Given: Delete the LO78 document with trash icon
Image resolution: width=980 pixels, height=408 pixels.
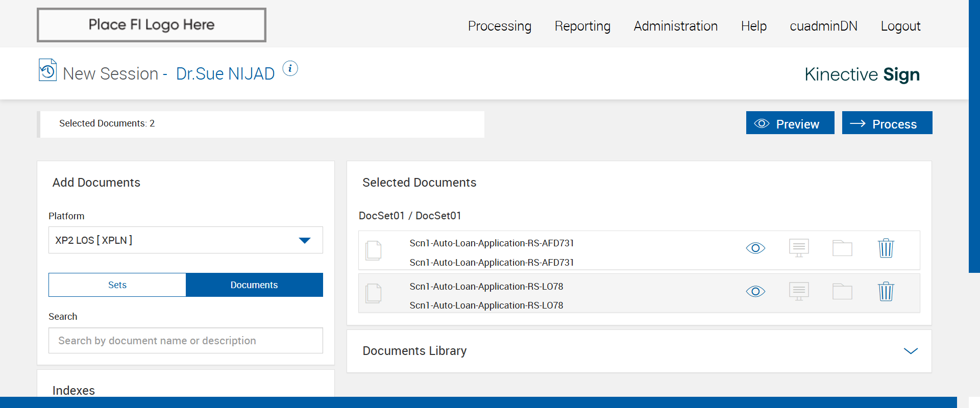Looking at the screenshot, I should point(886,292).
